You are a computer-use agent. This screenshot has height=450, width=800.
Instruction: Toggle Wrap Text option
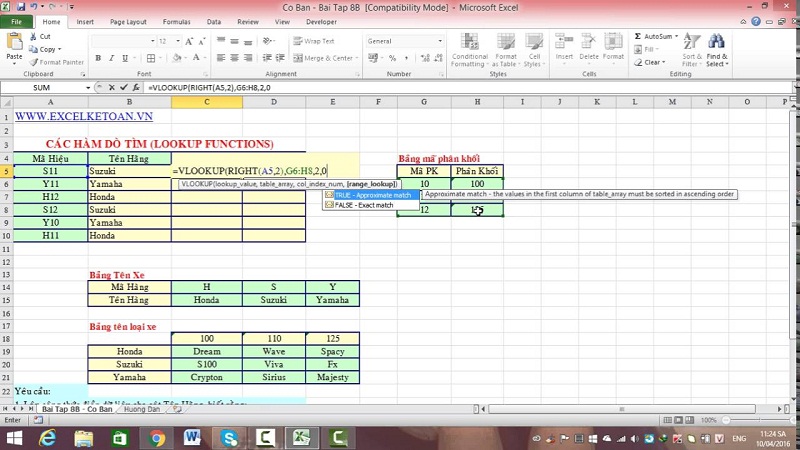pyautogui.click(x=315, y=41)
